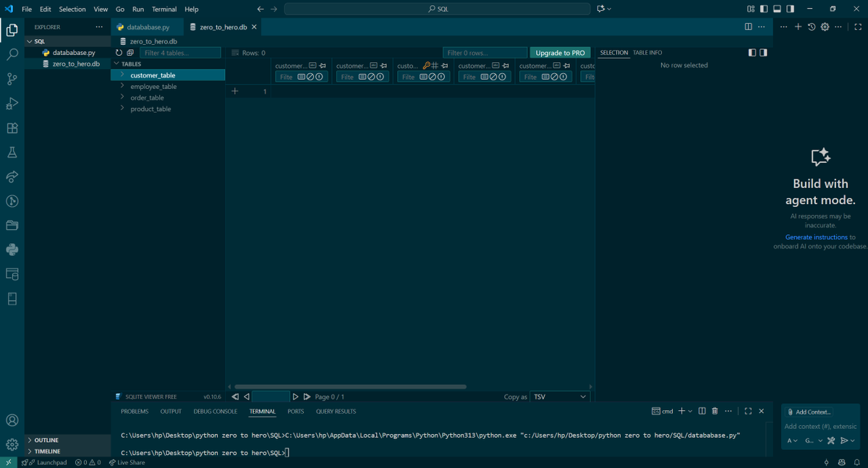
Task: Go to first page arrow icon
Action: [x=235, y=396]
